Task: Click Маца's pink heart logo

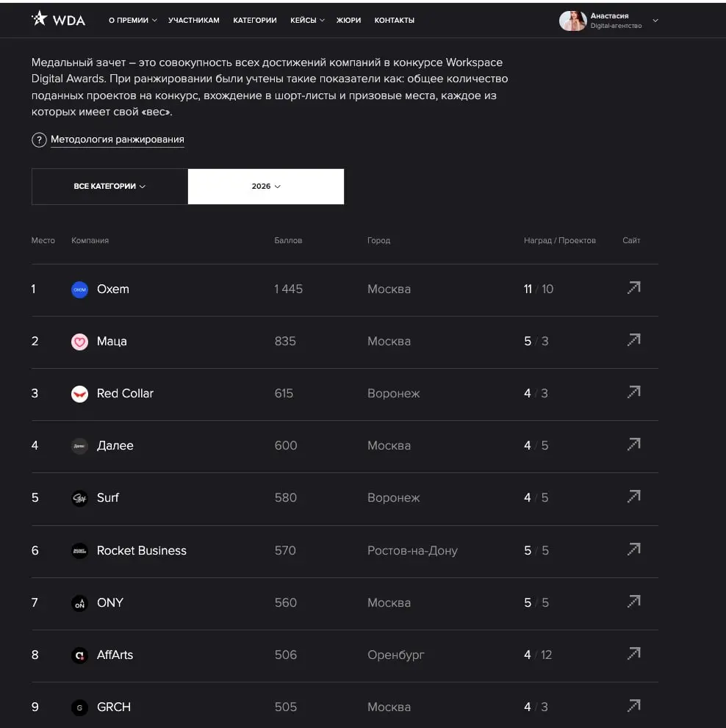Action: tap(79, 342)
